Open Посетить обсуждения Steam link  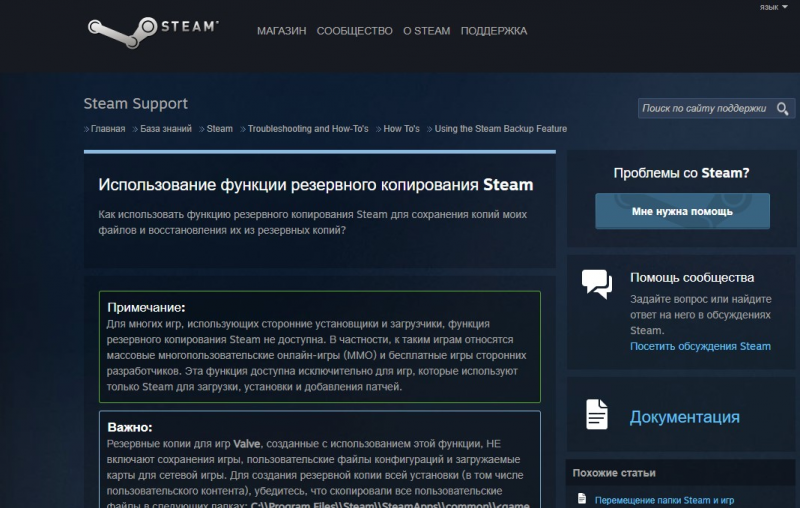[700, 346]
